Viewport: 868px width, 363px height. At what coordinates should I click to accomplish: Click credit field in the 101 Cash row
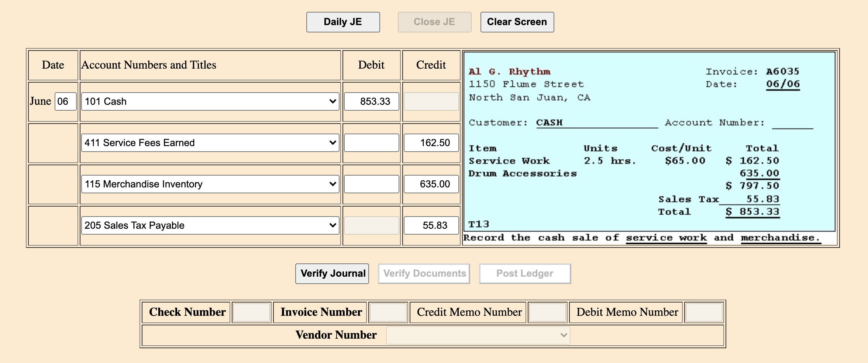tap(431, 101)
